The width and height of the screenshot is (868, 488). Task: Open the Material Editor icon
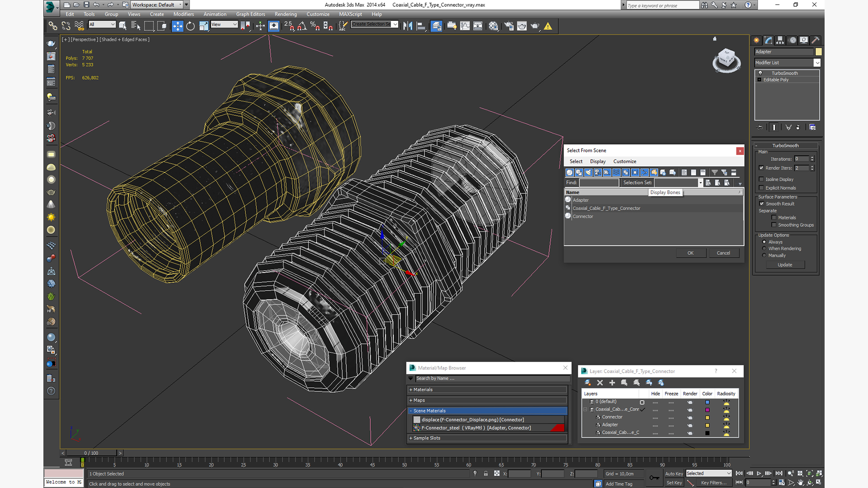[x=493, y=26]
